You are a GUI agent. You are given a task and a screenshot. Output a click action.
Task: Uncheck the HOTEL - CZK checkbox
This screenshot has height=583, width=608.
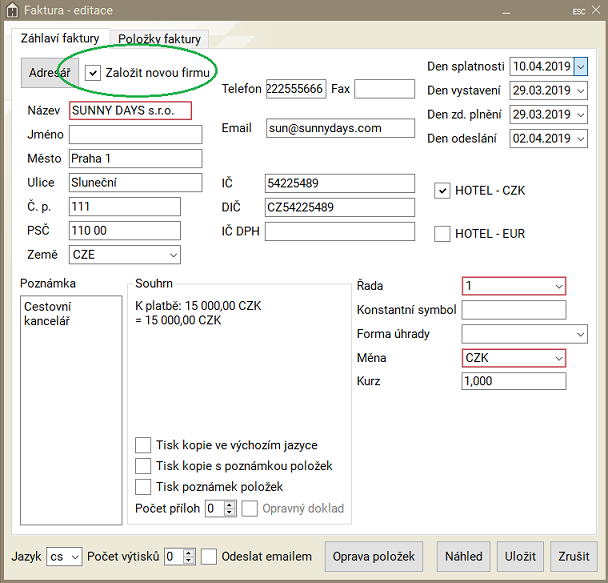(x=442, y=191)
